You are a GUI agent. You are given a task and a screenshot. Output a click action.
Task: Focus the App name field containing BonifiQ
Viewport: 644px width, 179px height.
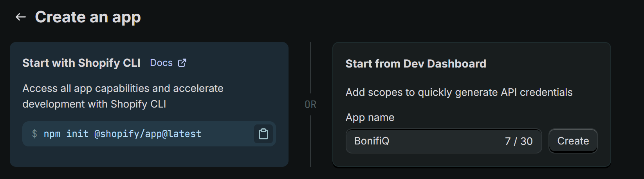click(x=444, y=141)
